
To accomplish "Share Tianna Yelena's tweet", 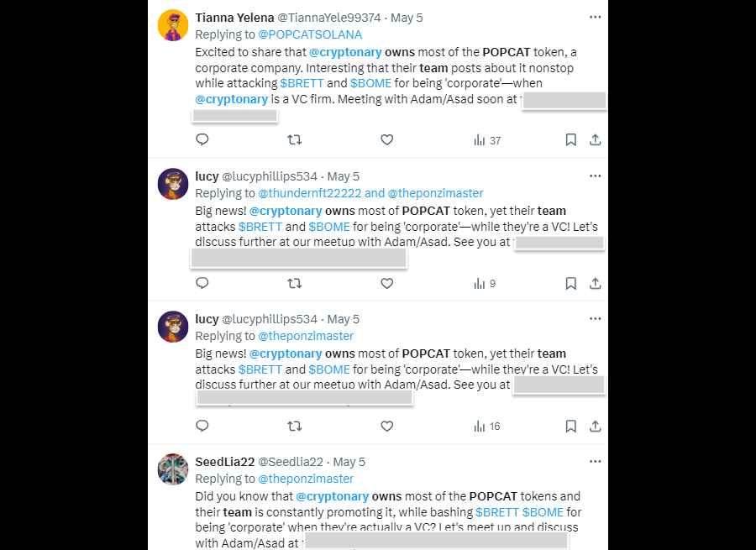I will [595, 140].
